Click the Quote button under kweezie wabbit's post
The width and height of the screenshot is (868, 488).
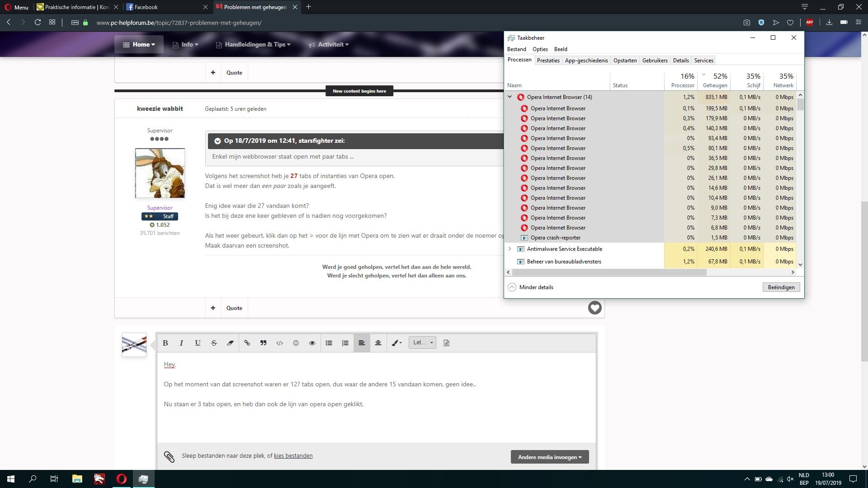[234, 308]
